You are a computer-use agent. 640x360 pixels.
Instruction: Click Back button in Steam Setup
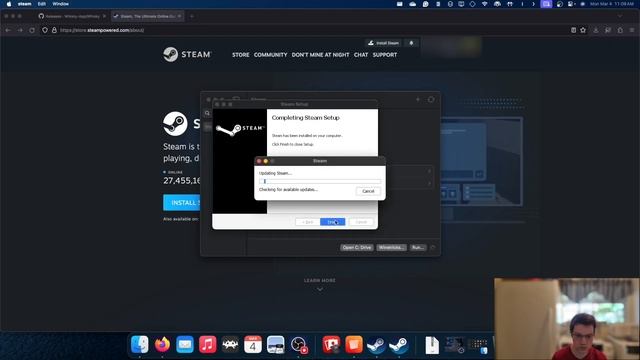(307, 222)
